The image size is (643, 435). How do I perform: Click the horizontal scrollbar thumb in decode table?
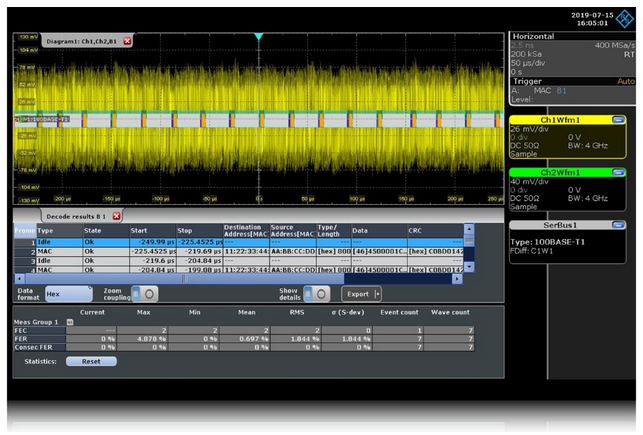click(185, 279)
